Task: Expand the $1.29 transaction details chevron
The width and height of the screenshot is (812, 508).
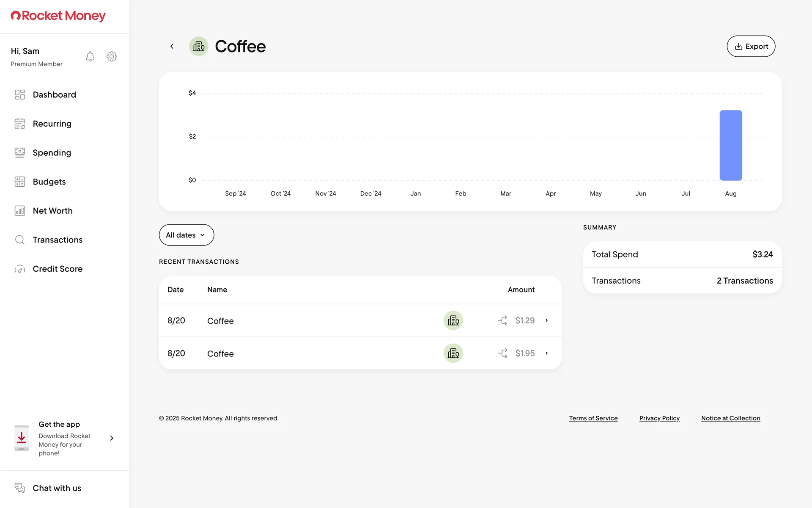Action: [546, 320]
